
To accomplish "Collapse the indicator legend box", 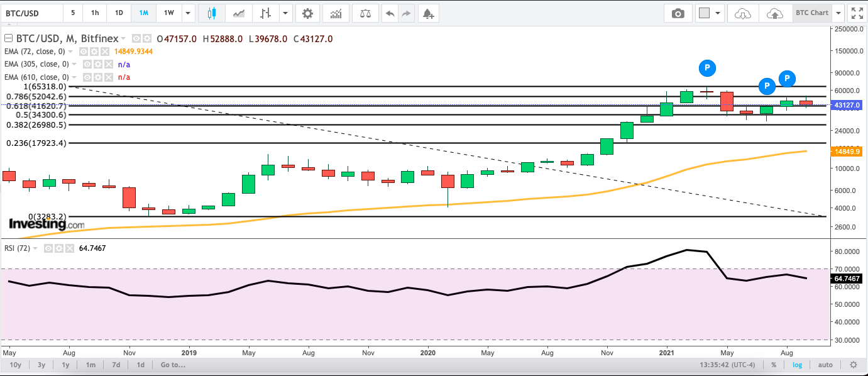I will click(x=9, y=38).
